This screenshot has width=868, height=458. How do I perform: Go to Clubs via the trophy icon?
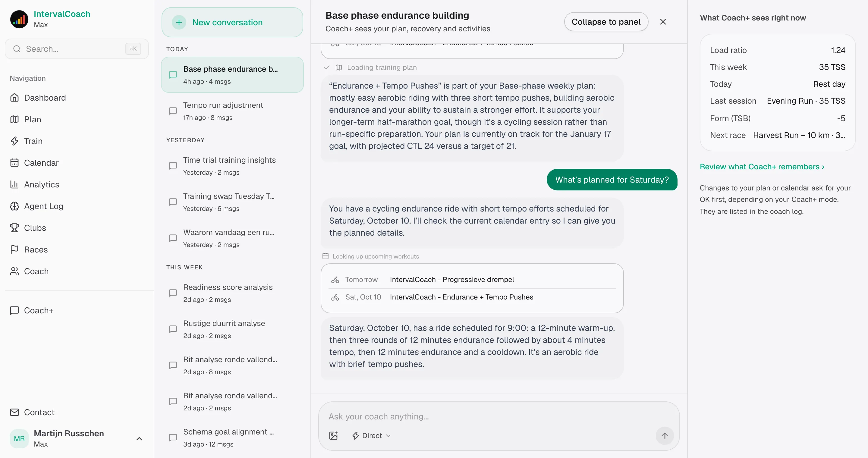tap(14, 228)
